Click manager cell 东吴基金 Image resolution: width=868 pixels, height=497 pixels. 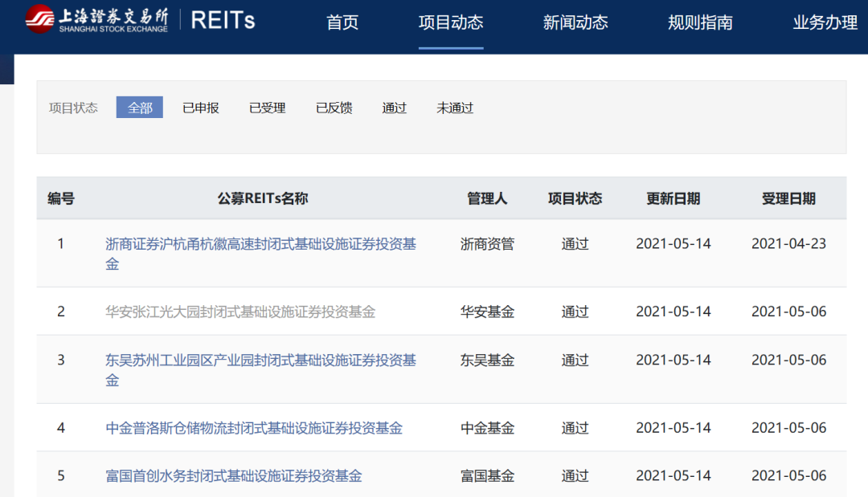pyautogui.click(x=487, y=360)
